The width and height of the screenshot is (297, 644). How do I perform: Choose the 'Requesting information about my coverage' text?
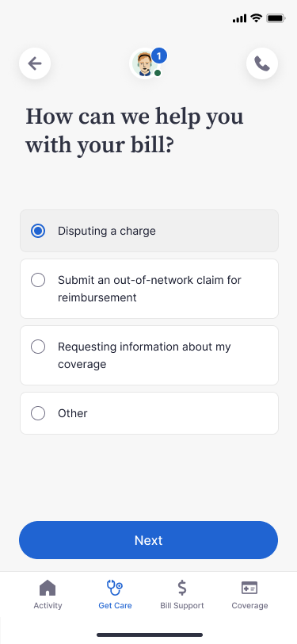pyautogui.click(x=144, y=355)
